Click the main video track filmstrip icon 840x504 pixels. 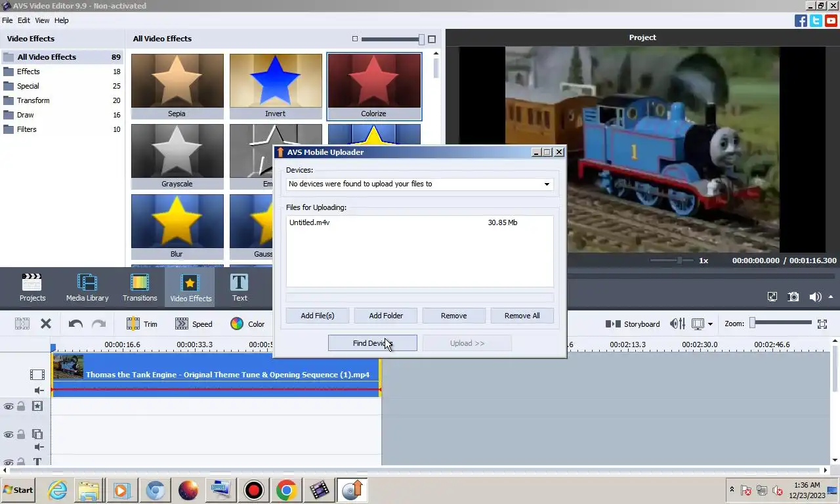37,375
